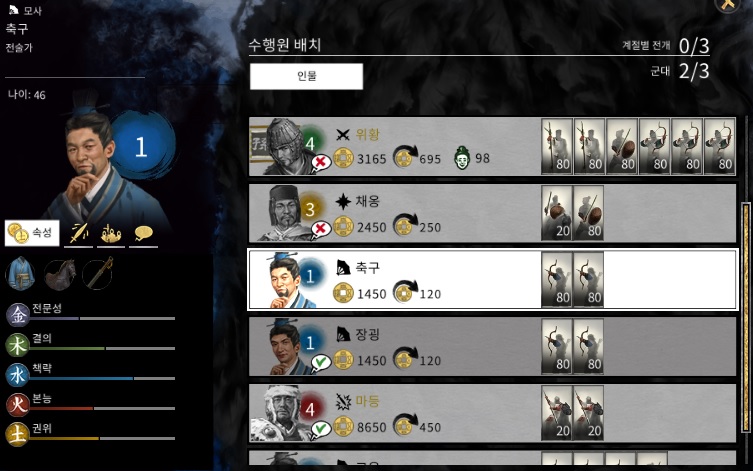
Task: Select the 축구 retinue row
Action: [492, 279]
